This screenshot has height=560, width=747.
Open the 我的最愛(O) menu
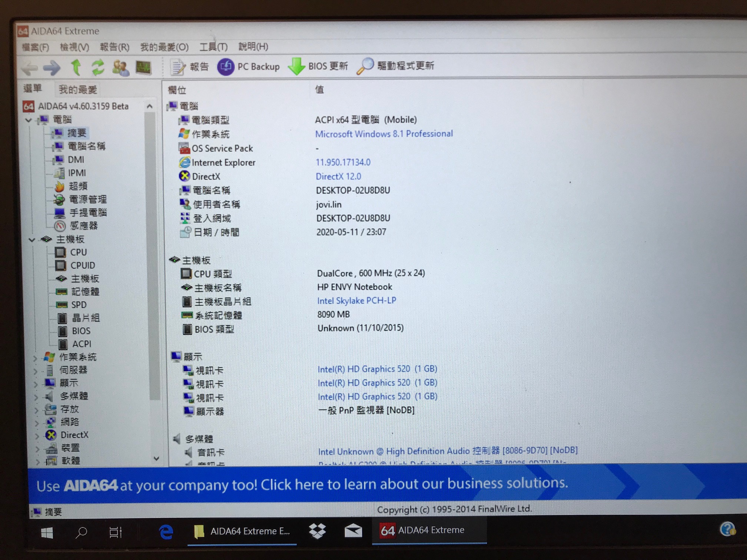click(165, 47)
